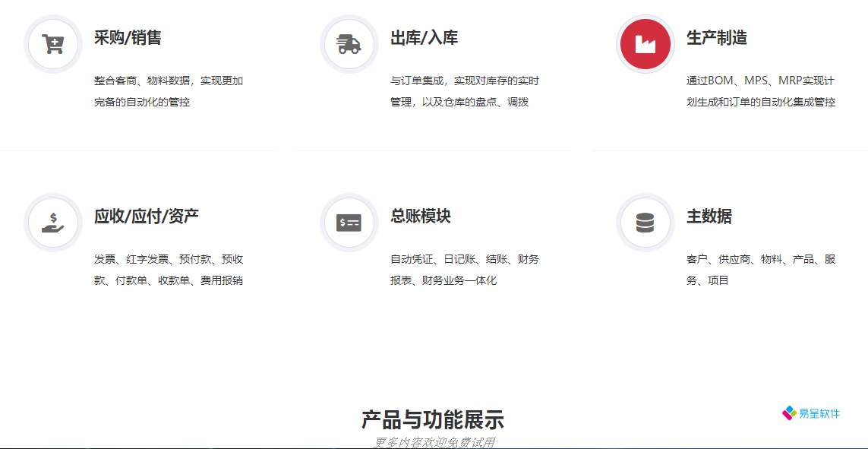Click the hand-with-dollar icon for 应收/应付/资产
Screen dimensions: 868x449
tap(53, 222)
